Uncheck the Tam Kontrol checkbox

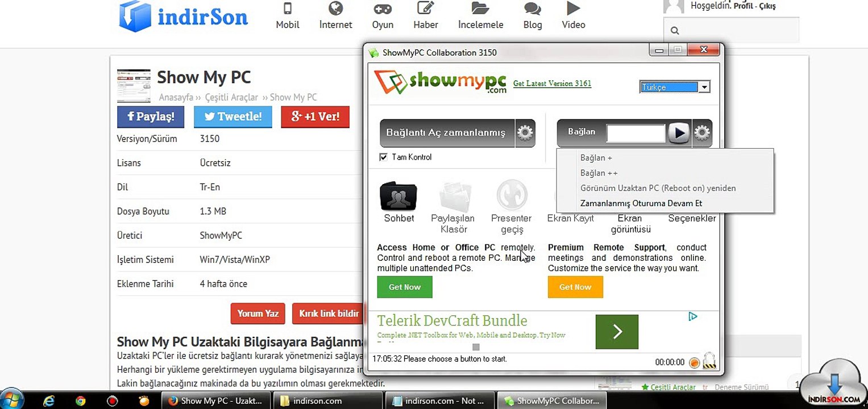pos(383,157)
